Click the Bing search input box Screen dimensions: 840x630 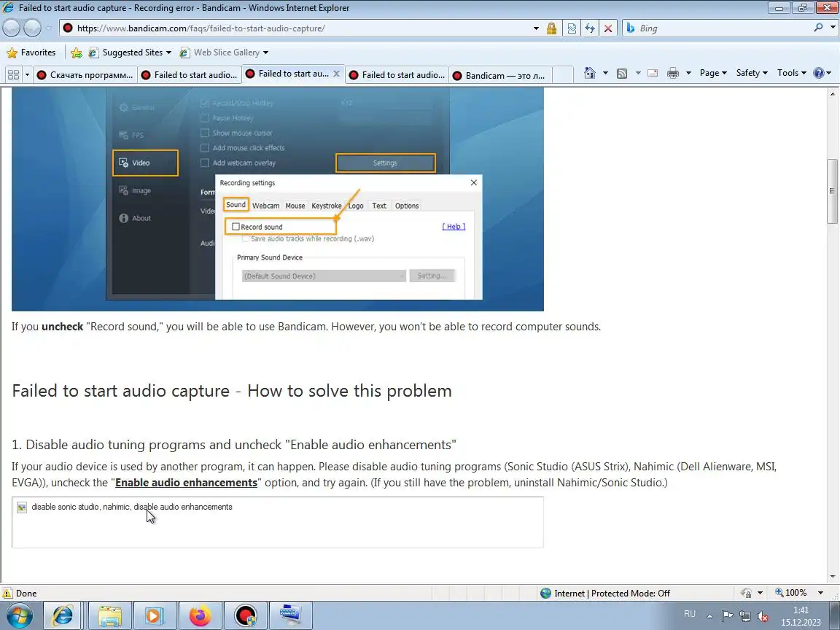click(x=723, y=28)
